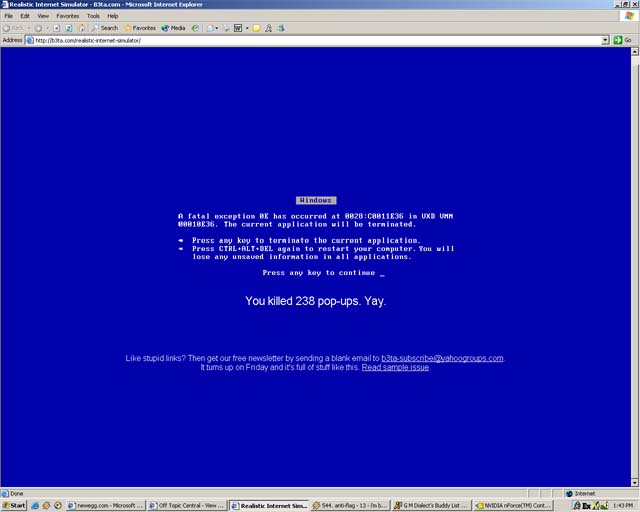Open the File menu
Screen dimensions: 640x512
pyautogui.click(x=9, y=16)
